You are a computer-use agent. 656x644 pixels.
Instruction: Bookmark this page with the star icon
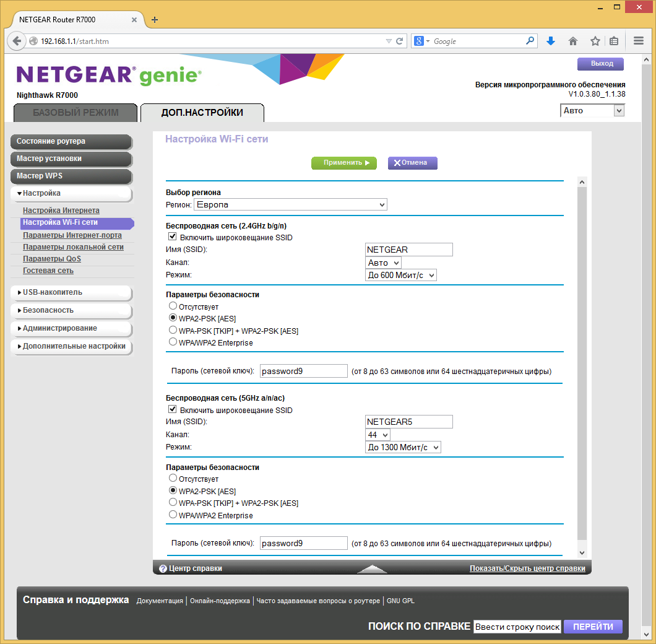click(595, 41)
